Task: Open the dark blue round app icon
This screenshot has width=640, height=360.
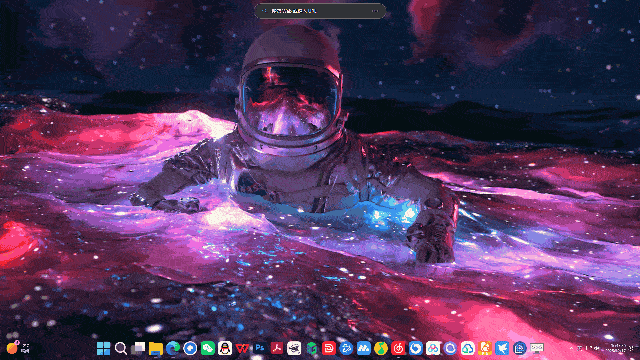Action: coord(520,348)
